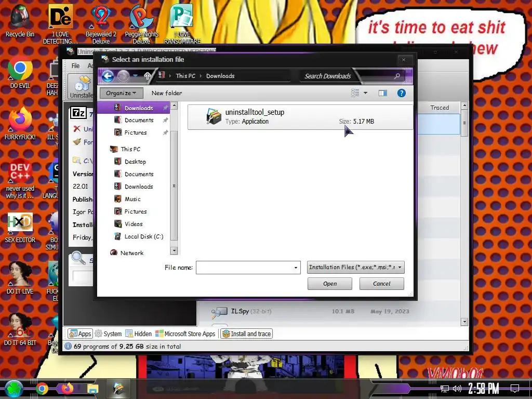Image resolution: width=532 pixels, height=399 pixels.
Task: Select Local Disk (C:) in the tree
Action: point(143,236)
